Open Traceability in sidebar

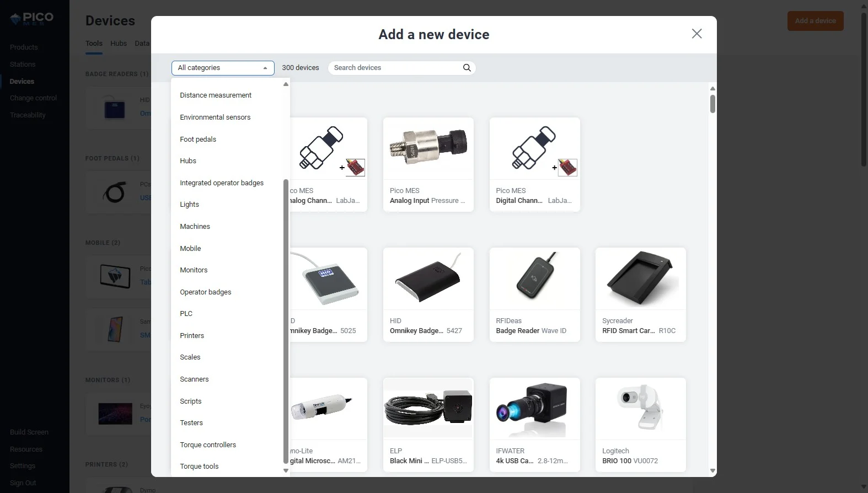28,115
